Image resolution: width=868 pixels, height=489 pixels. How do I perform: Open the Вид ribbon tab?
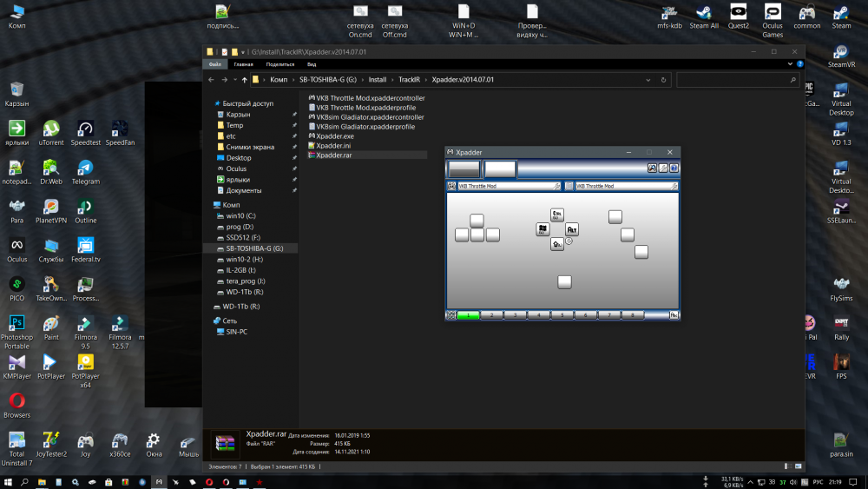(311, 64)
